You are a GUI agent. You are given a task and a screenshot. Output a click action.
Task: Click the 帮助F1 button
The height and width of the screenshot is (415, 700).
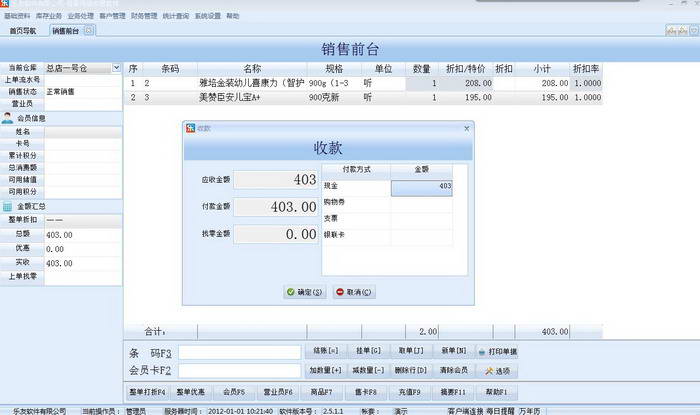point(496,392)
